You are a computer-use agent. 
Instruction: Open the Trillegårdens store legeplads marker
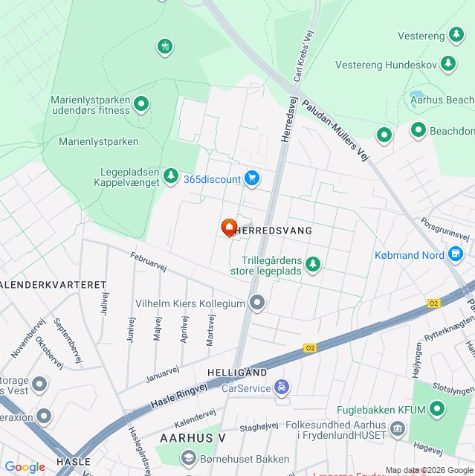click(x=313, y=265)
